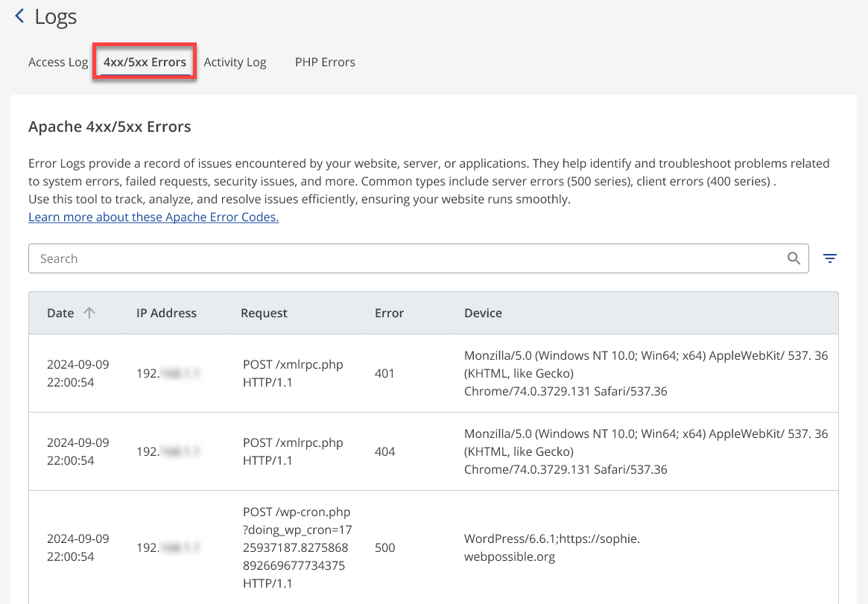Select the 4xx/5xx Errors tab

click(x=145, y=62)
